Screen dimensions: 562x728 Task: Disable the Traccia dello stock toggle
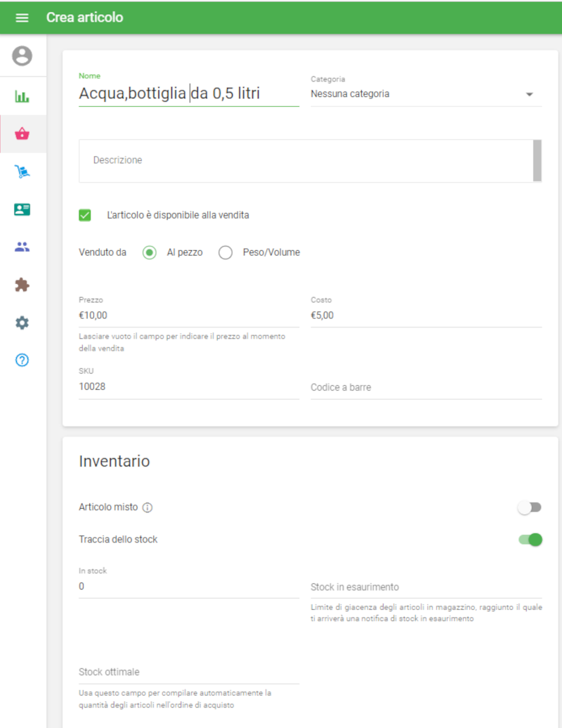(x=530, y=540)
